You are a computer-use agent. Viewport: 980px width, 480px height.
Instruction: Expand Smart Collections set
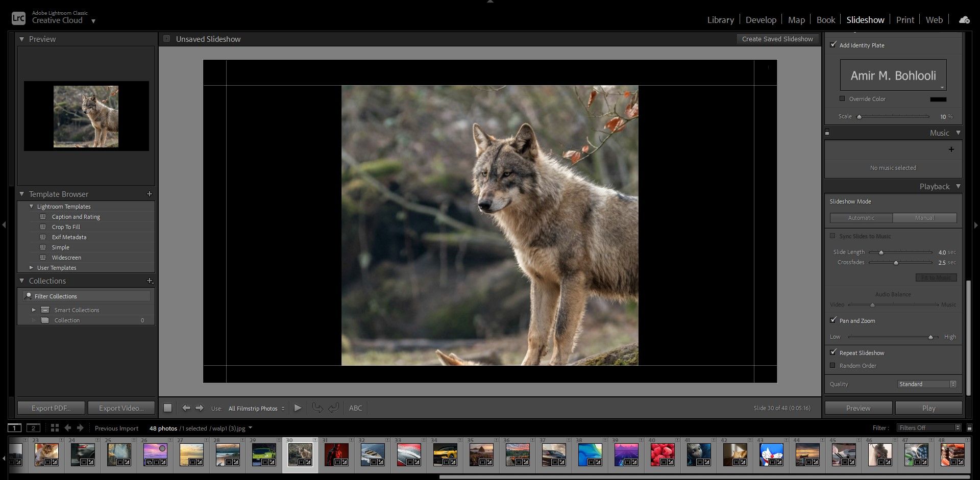coord(34,310)
